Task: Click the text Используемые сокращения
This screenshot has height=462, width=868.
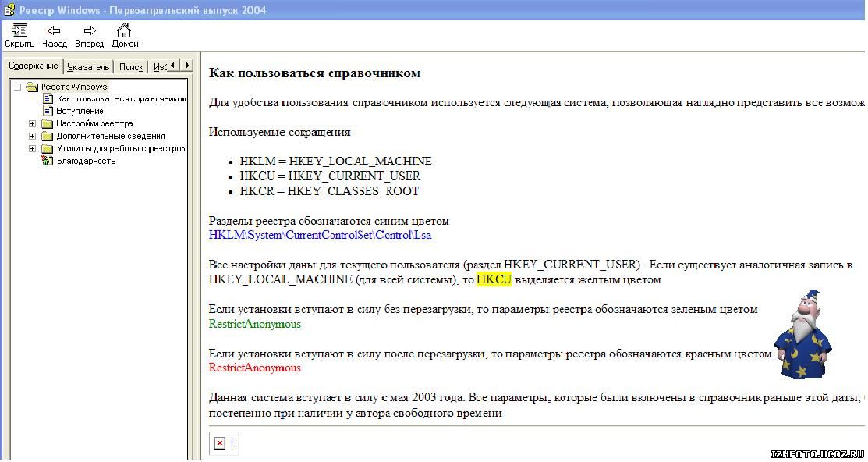Action: [x=279, y=133]
